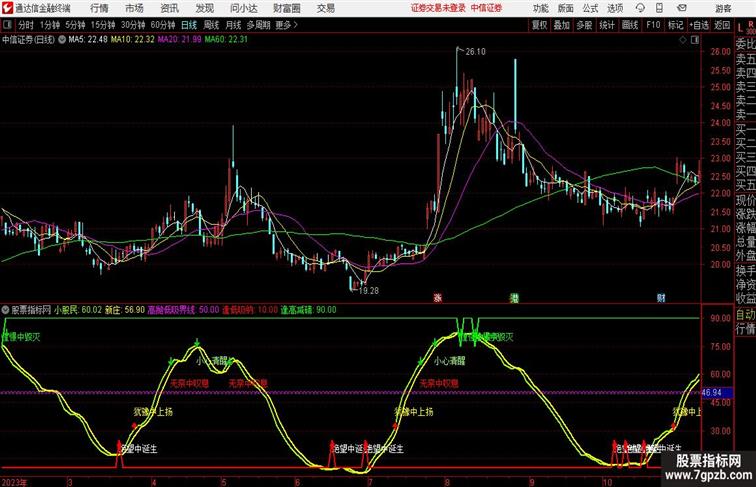Viewport: 756px width, 487px height.
Task: Open the 行情 menu
Action: pos(99,8)
